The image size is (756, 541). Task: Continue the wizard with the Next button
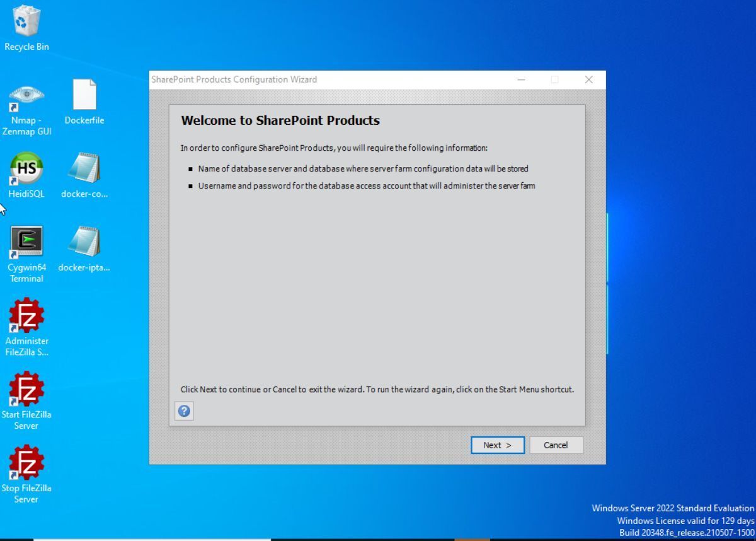pyautogui.click(x=498, y=445)
